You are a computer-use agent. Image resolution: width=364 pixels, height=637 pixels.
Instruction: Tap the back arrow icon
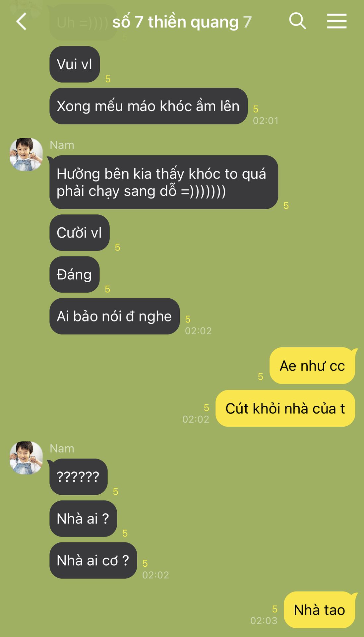21,22
